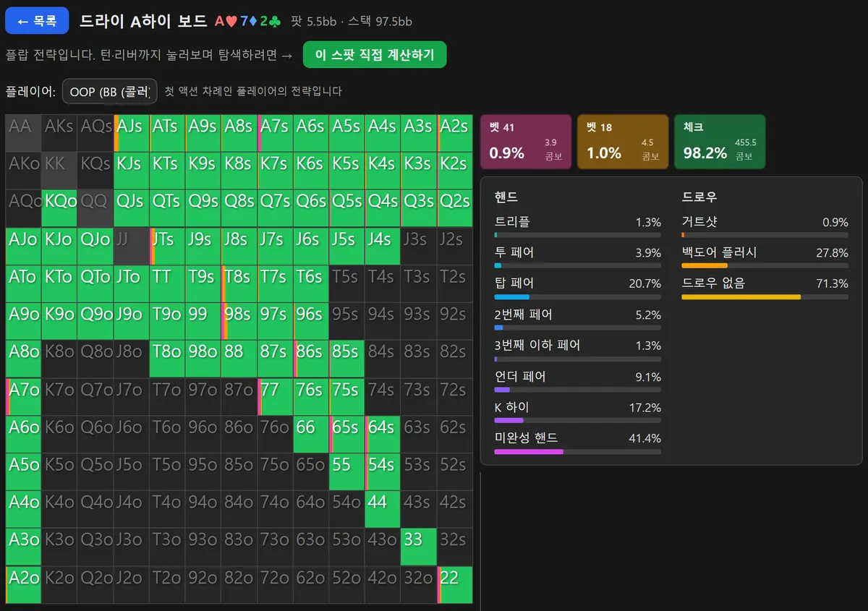Select the 벳 18 action card
The height and width of the screenshot is (611, 868).
(x=623, y=142)
